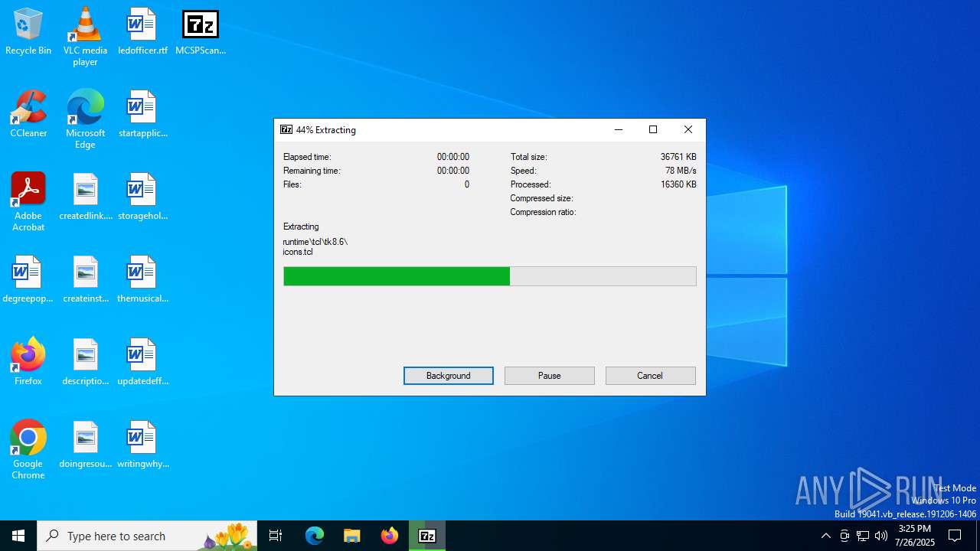Open the Action Center notifications
Image resolution: width=980 pixels, height=551 pixels.
[x=955, y=536]
